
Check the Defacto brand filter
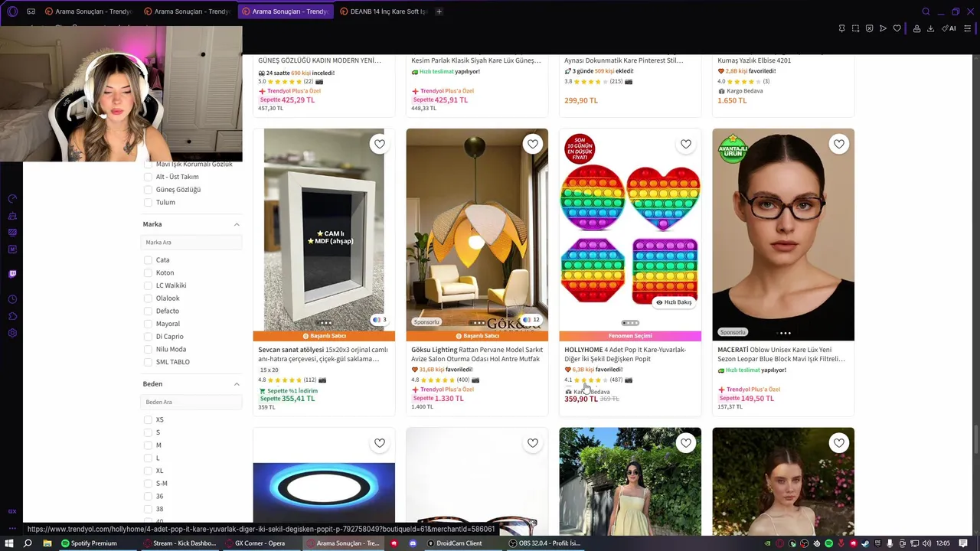(x=149, y=311)
